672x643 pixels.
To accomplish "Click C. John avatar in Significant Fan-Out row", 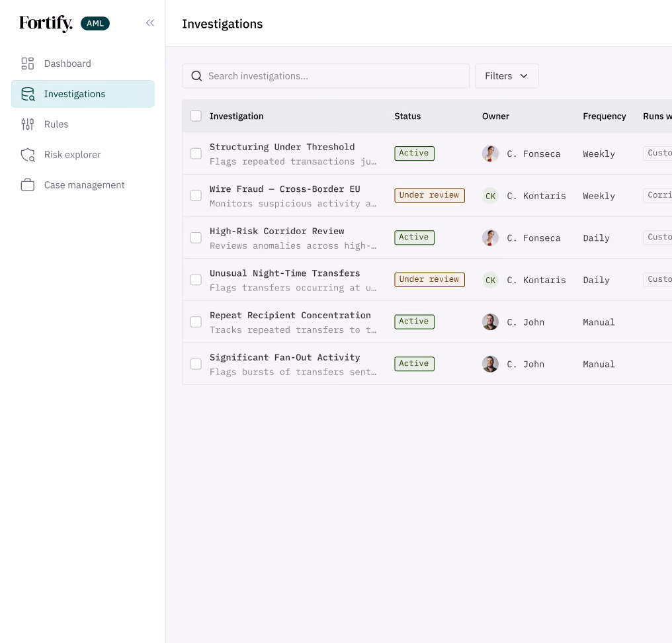I will click(490, 364).
